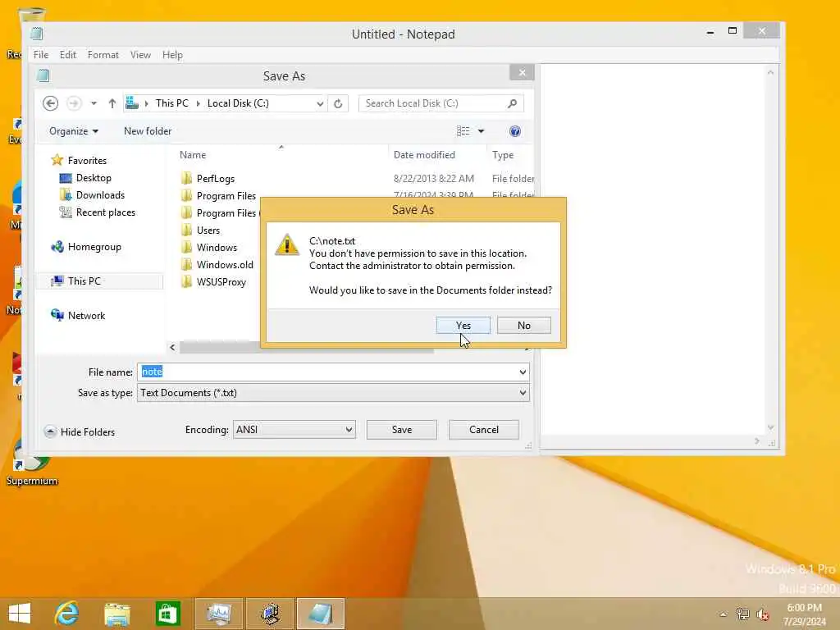Viewport: 840px width, 630px height.
Task: Click the volume icon in system tray
Action: (762, 614)
